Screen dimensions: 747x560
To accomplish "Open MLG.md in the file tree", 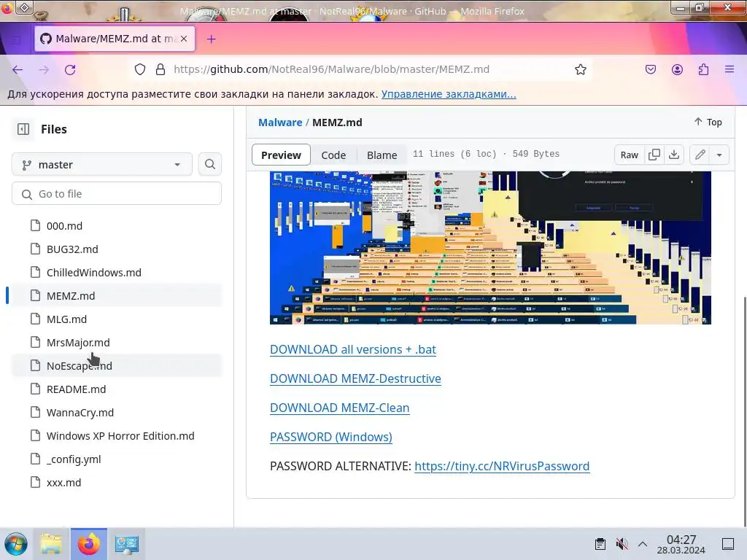I will tap(117, 319).
